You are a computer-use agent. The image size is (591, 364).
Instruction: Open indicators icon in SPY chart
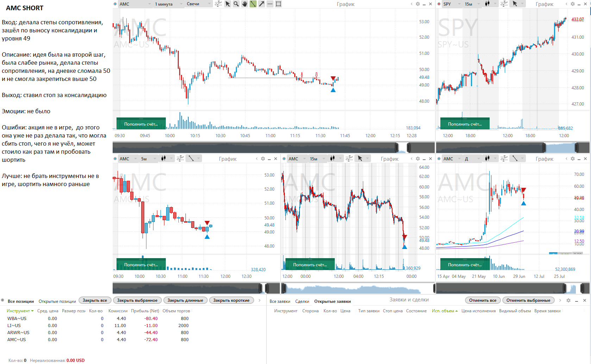tap(504, 4)
